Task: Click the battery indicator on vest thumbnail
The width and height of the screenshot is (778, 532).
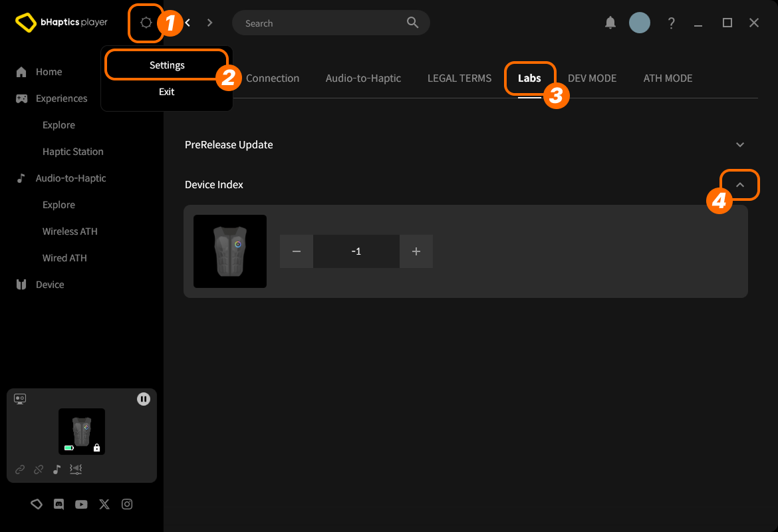Action: click(x=69, y=448)
